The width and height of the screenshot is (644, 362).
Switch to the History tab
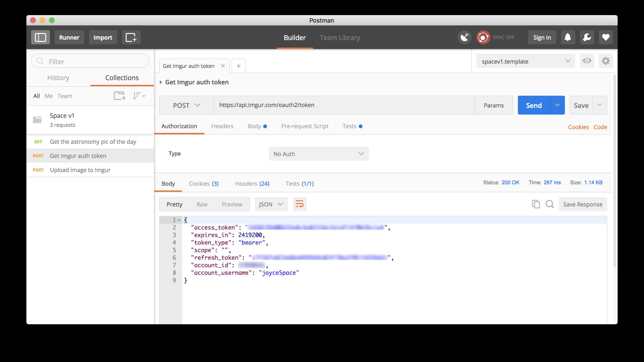click(58, 78)
